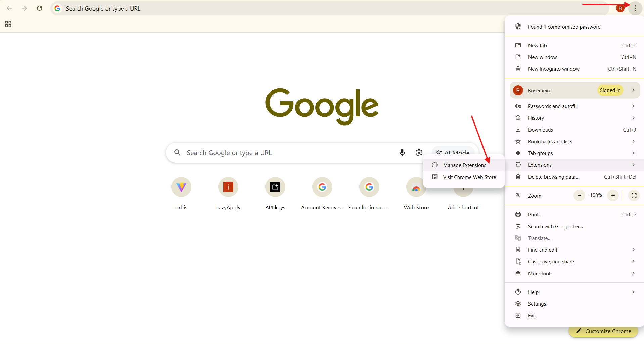Click the shield icon for compromised password
The image size is (644, 344).
coord(518,27)
